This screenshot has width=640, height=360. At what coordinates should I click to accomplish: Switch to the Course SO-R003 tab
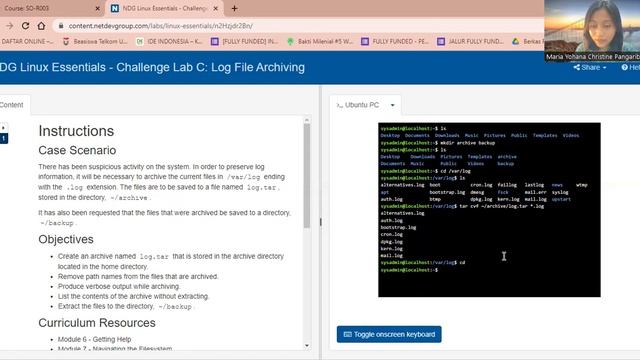[x=51, y=8]
